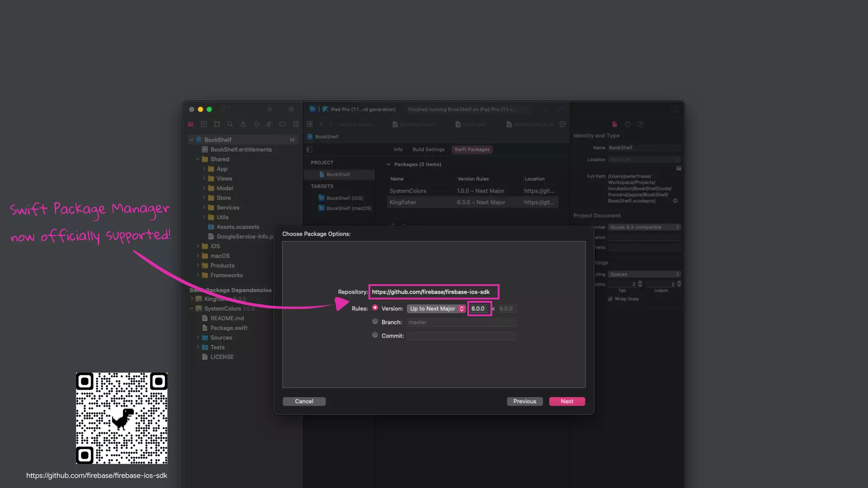Collapse the Shared folder
868x488 pixels.
(198, 159)
